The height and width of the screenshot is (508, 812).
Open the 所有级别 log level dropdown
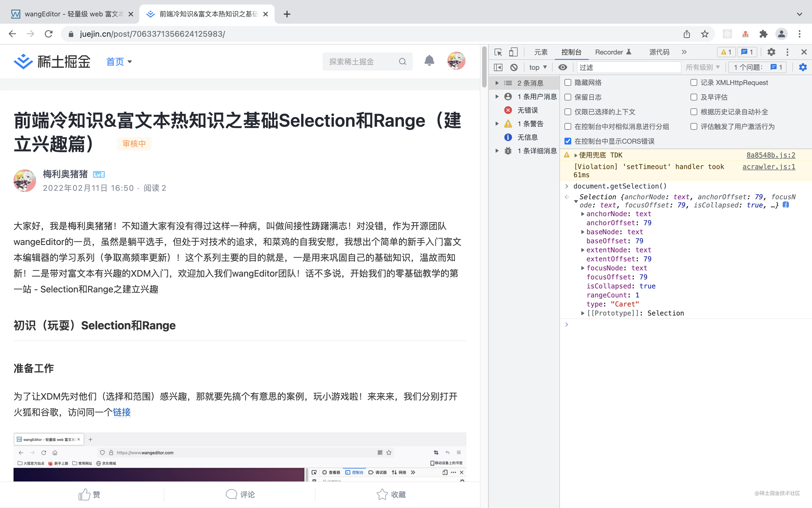[x=703, y=67]
